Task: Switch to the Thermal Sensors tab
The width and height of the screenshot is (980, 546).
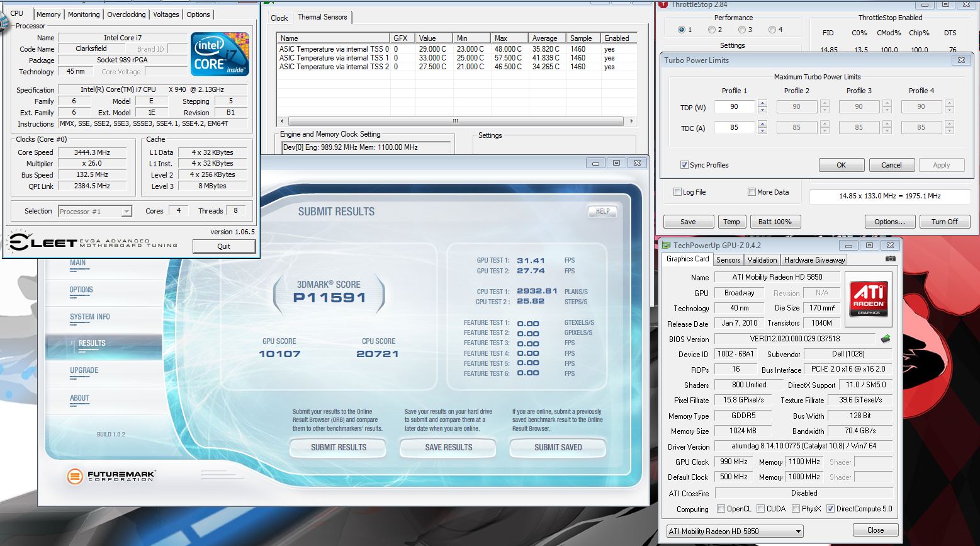Action: pyautogui.click(x=322, y=17)
